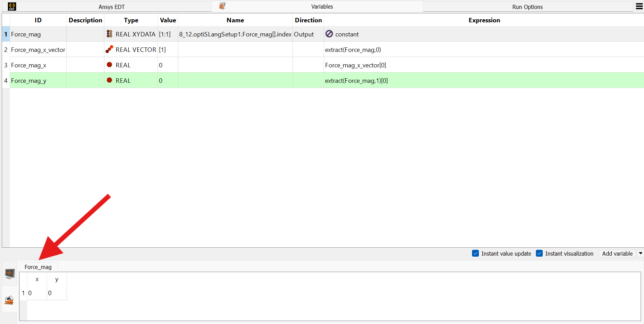Screen dimensions: 644x324
Task: Select the Force_mag_x ID cell
Action: coord(38,65)
